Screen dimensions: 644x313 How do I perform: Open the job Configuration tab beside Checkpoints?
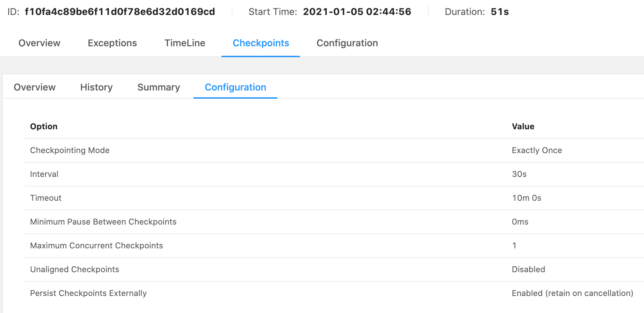coord(347,43)
